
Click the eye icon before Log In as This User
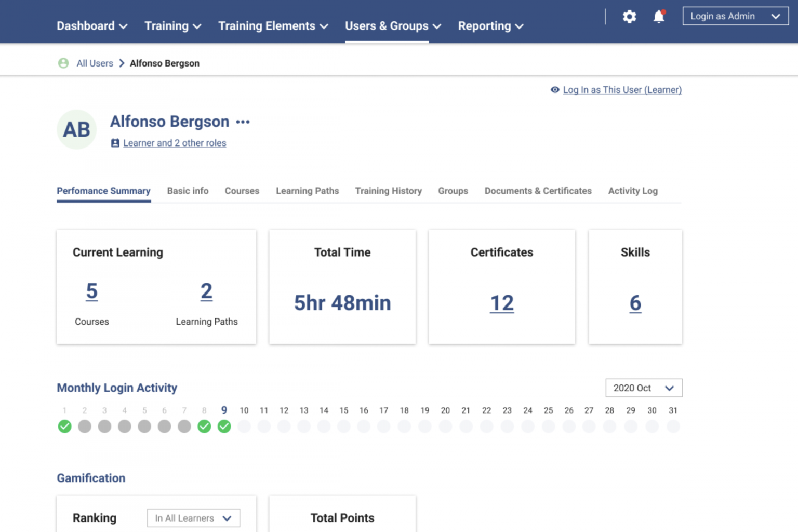(x=555, y=89)
